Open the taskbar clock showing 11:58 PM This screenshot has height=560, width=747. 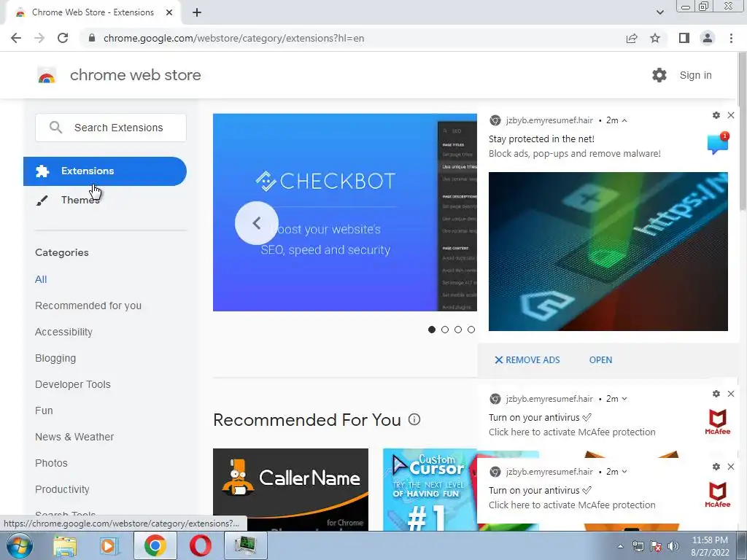click(x=710, y=546)
